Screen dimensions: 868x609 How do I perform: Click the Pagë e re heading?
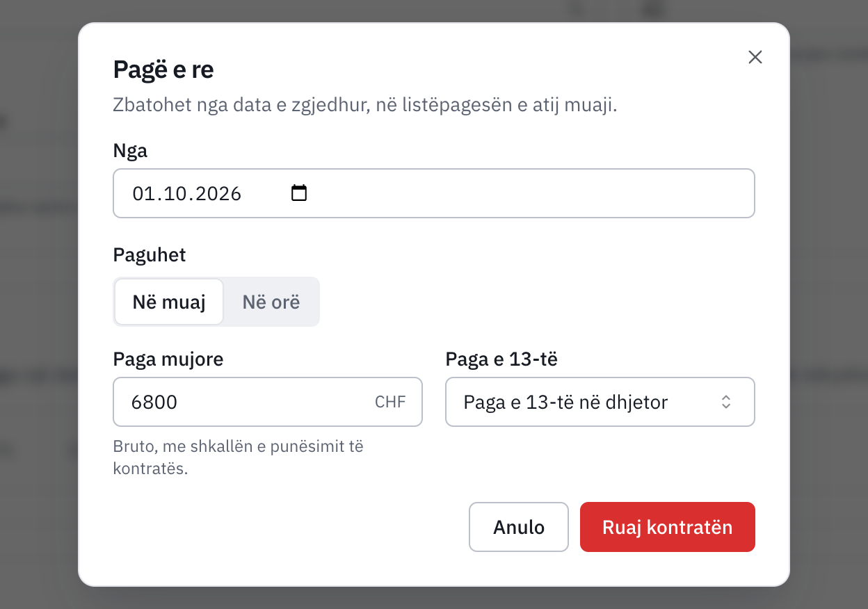tap(163, 70)
